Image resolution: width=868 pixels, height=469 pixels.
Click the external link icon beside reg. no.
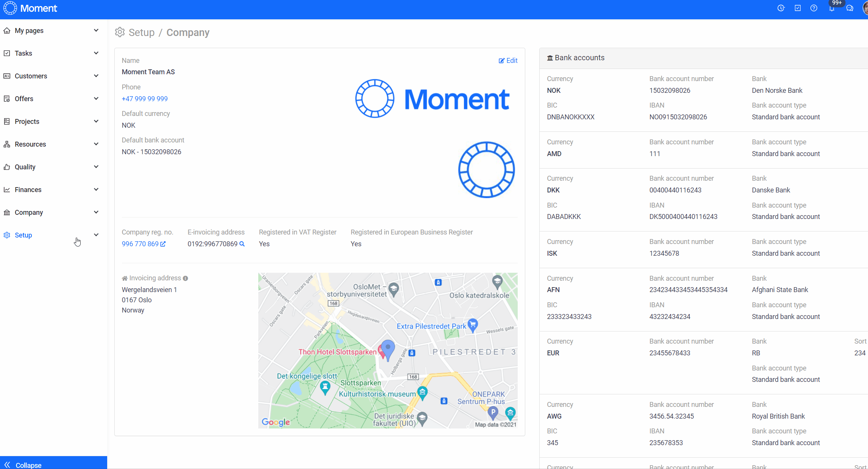(x=163, y=244)
